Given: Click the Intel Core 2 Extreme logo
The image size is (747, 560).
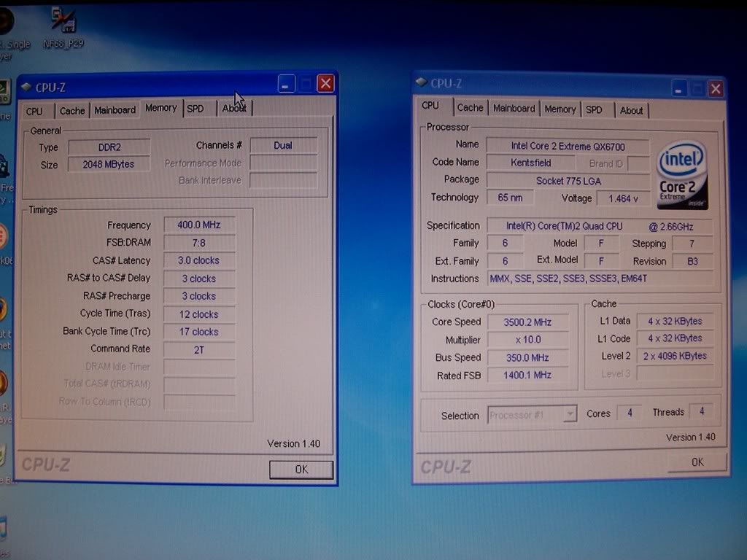Looking at the screenshot, I should coord(682,176).
